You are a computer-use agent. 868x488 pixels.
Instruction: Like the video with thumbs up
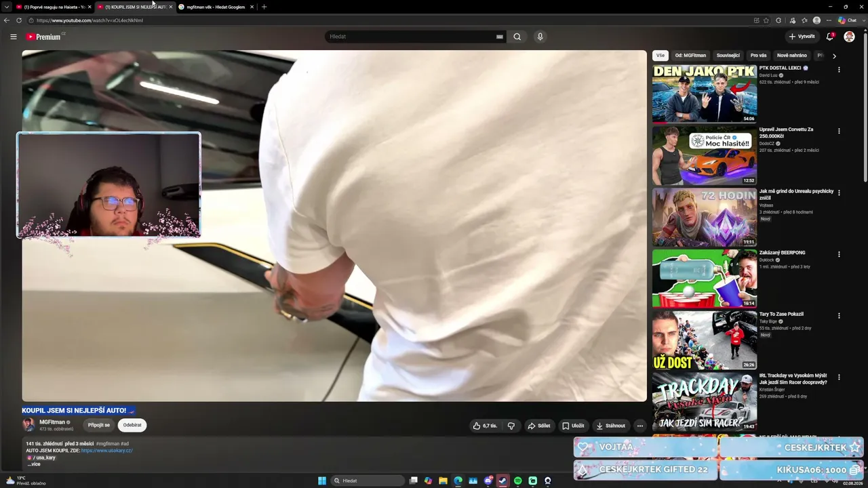click(485, 426)
